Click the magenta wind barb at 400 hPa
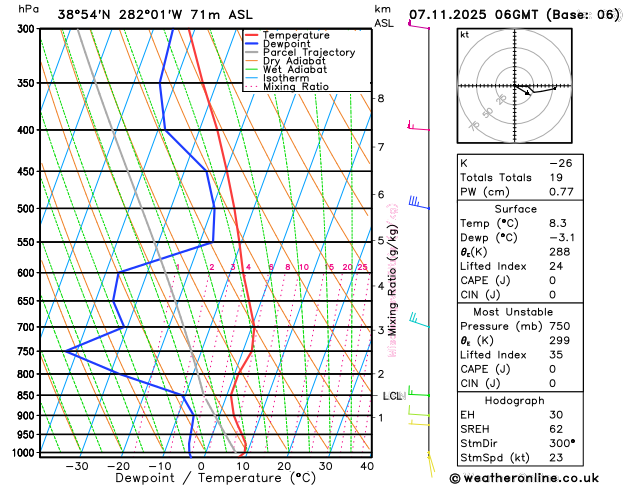The height and width of the screenshot is (486, 629). coord(418,126)
